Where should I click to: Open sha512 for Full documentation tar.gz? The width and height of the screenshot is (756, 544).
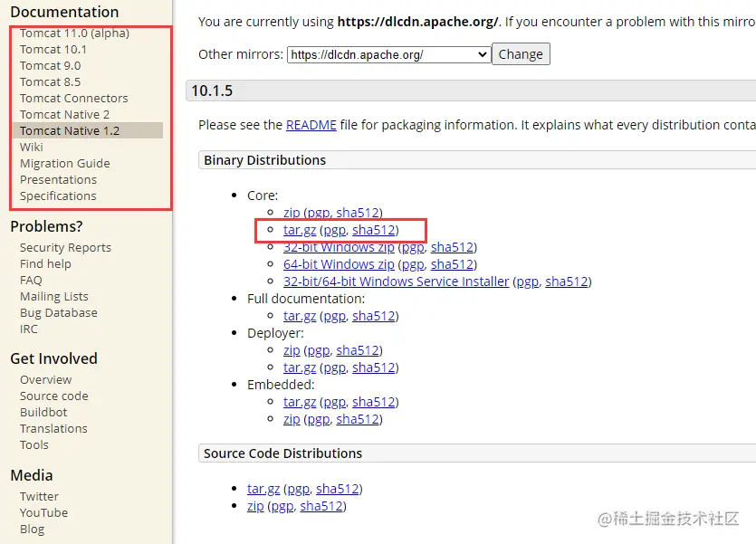coord(374,316)
